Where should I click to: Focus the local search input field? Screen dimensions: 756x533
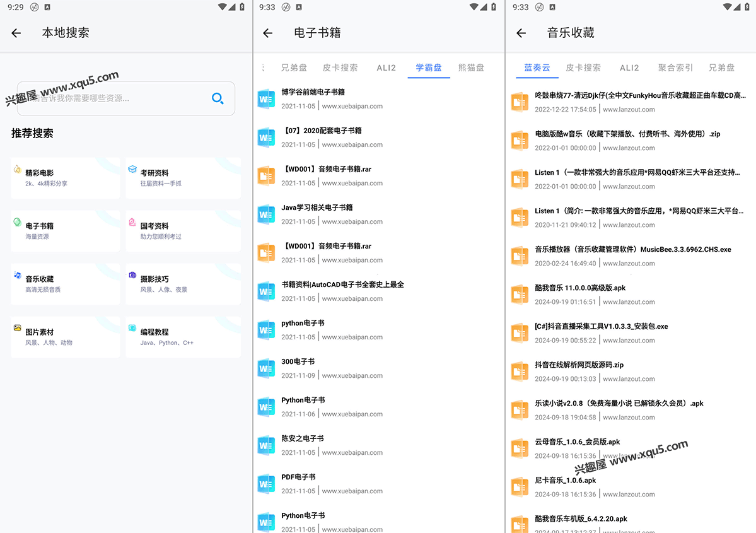(x=113, y=98)
